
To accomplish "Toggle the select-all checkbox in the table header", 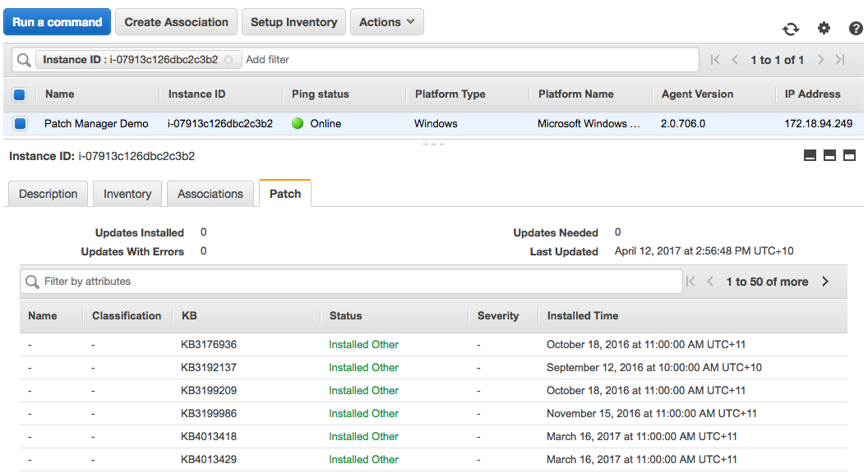I will (x=20, y=94).
